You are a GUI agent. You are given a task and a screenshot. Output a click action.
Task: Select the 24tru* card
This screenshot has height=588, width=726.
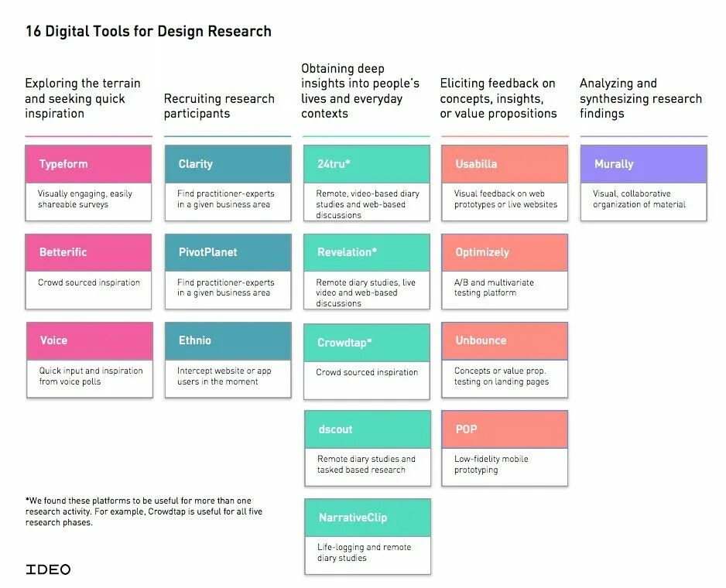pos(367,183)
